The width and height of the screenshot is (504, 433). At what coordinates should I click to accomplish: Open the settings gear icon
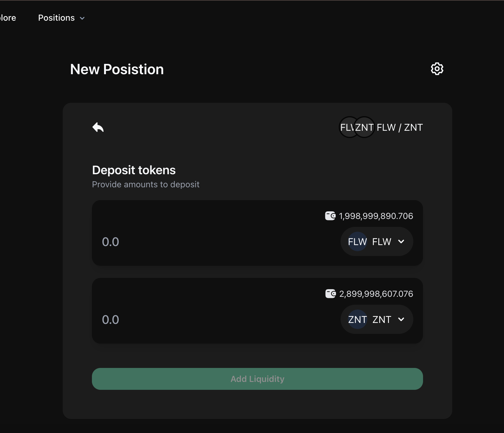[x=437, y=69]
